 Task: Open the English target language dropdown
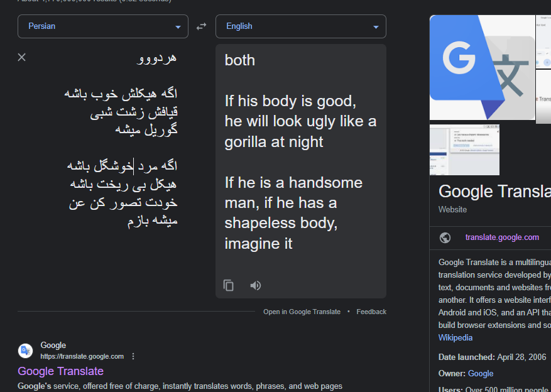[301, 26]
